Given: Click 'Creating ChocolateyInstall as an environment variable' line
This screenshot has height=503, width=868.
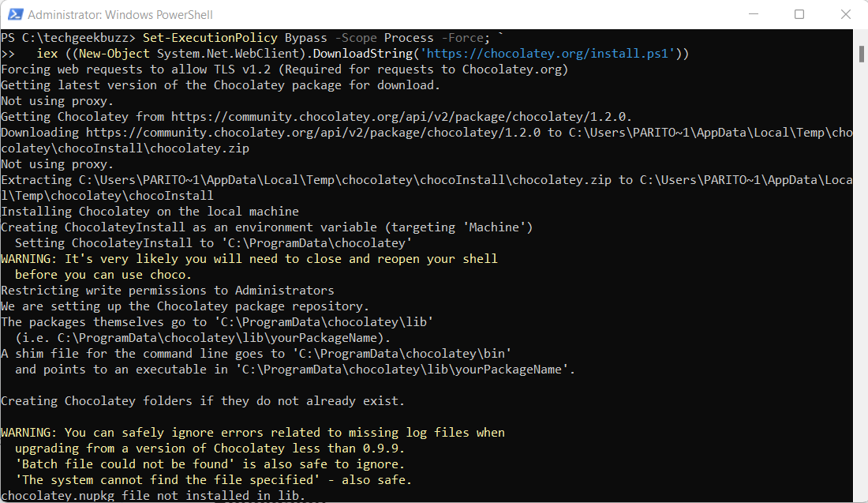Looking at the screenshot, I should click(x=267, y=227).
